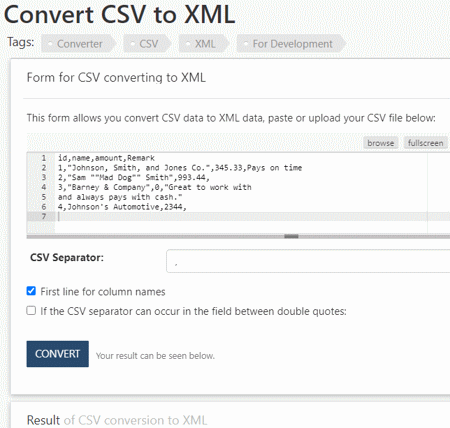Image resolution: width=450 pixels, height=428 pixels.
Task: Click the browse button above editor
Action: pos(381,143)
